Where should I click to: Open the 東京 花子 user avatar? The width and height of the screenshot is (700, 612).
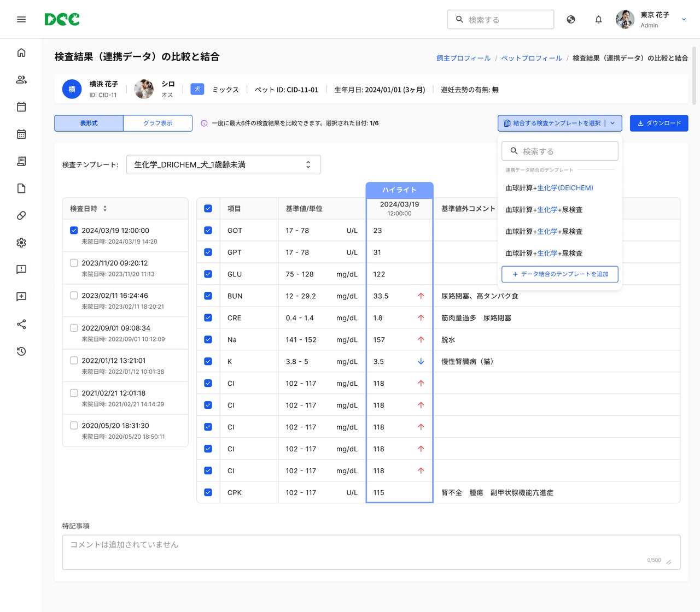pos(625,20)
